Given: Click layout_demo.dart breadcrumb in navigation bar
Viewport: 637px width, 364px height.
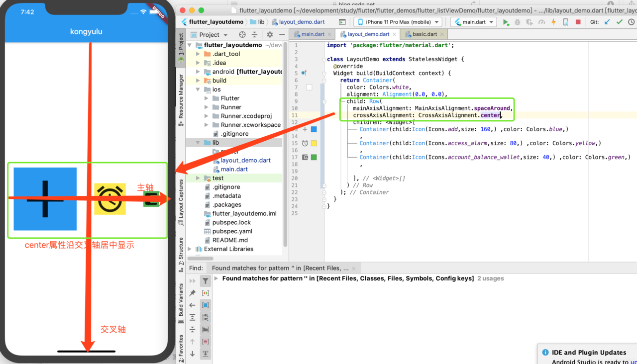Looking at the screenshot, I should tap(298, 22).
